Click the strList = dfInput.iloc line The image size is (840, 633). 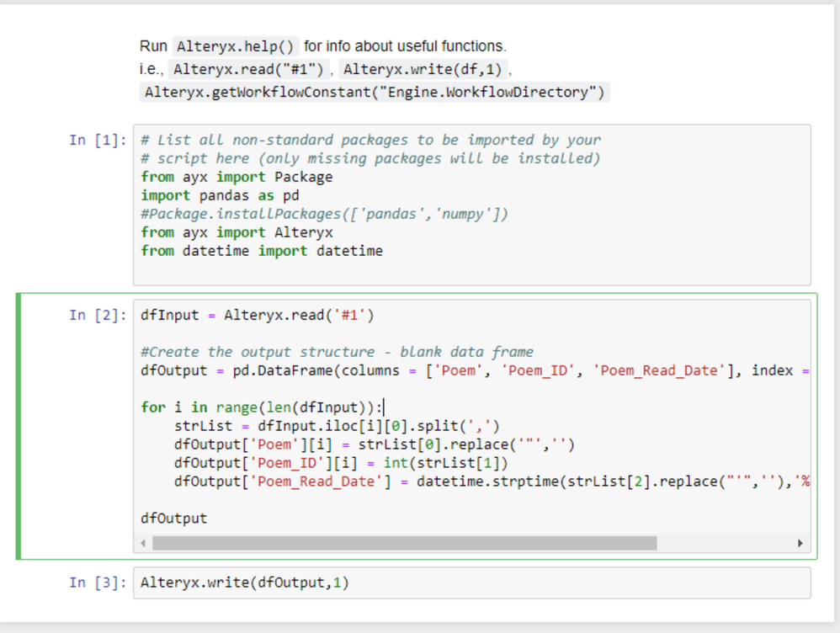(337, 426)
